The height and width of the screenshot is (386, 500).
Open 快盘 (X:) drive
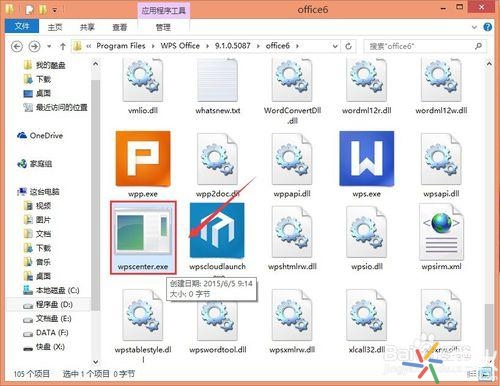[44, 347]
